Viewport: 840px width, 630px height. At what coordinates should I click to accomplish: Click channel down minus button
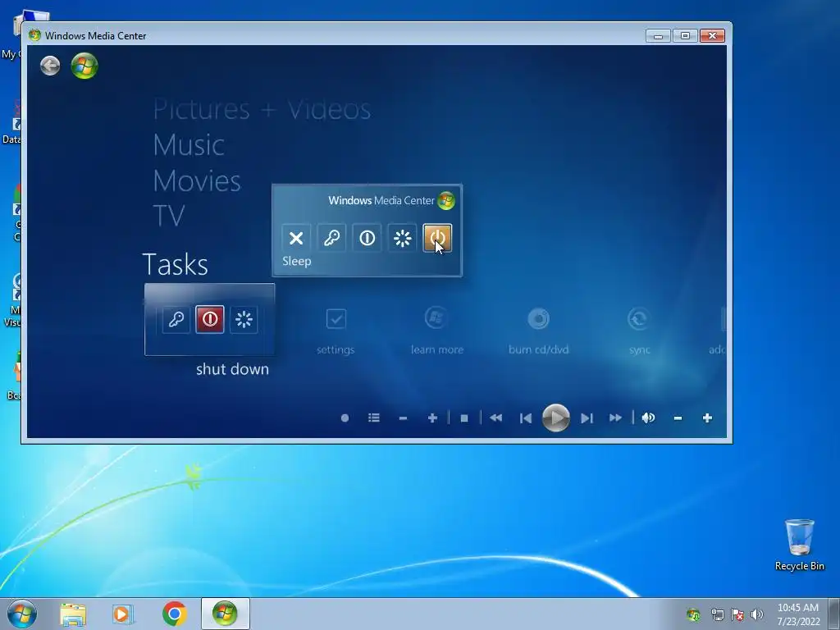(x=403, y=418)
